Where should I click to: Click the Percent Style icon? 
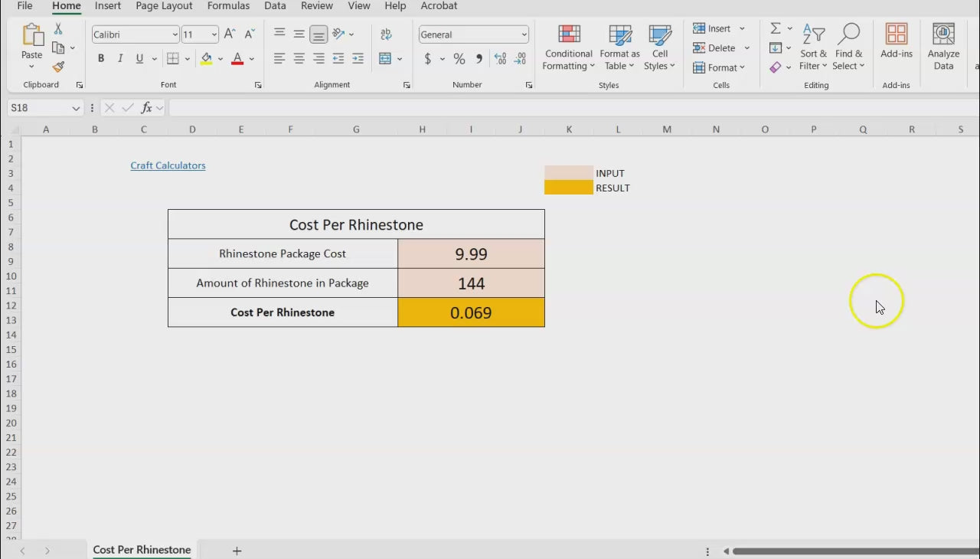click(x=459, y=59)
